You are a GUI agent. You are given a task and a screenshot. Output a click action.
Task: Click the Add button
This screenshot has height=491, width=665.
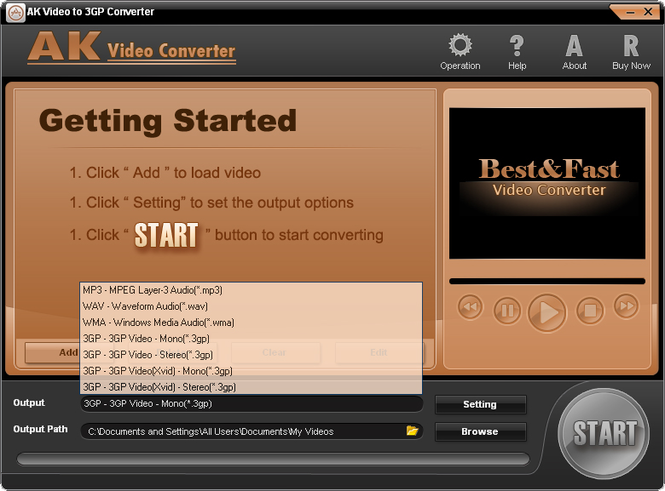[x=52, y=353]
